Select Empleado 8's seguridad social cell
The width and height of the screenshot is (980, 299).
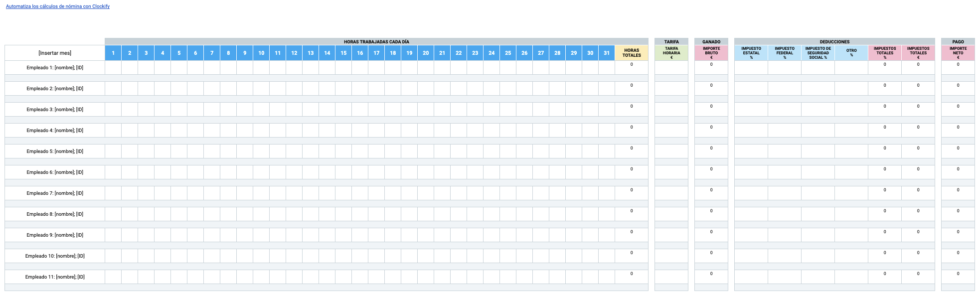[818, 214]
